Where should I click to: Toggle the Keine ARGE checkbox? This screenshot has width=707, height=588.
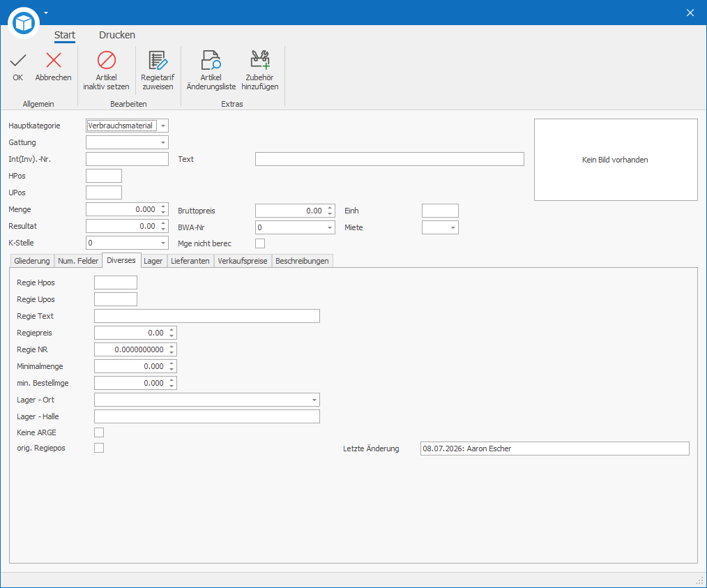(x=99, y=432)
